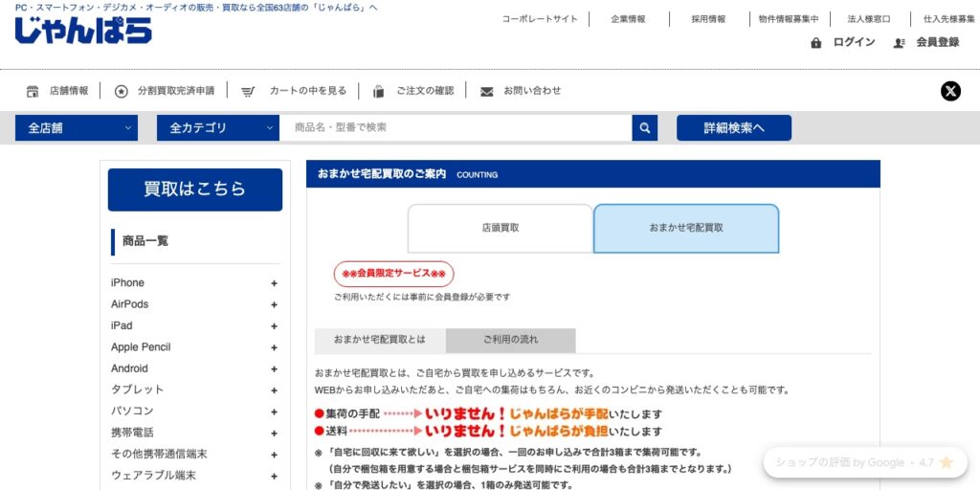The width and height of the screenshot is (980, 490).
Task: Expand the パソコン category
Action: coord(274,412)
